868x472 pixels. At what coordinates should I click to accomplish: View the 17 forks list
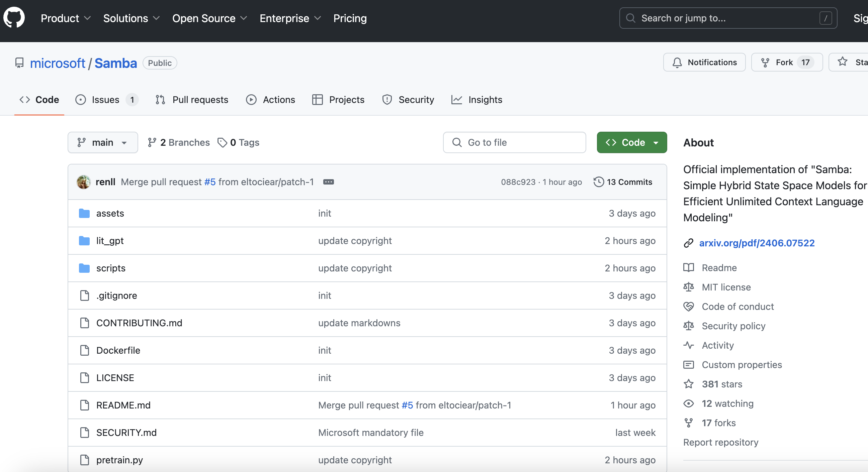718,423
